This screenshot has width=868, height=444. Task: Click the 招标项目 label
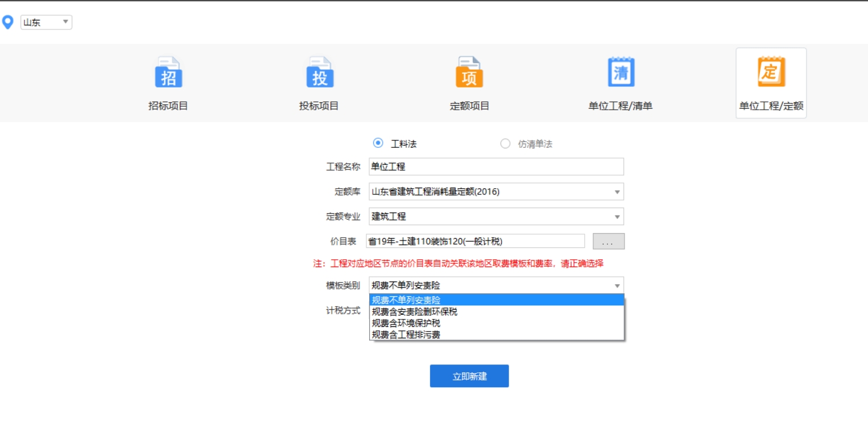coord(168,106)
